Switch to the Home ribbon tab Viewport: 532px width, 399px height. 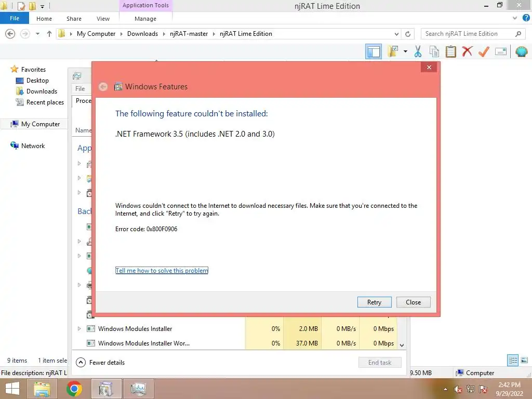pyautogui.click(x=44, y=19)
